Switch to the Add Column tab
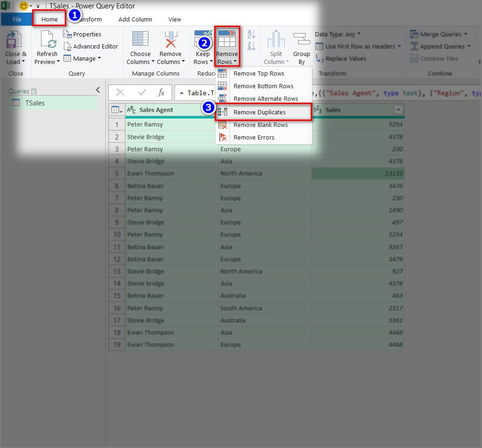This screenshot has height=448, width=482. pos(135,19)
